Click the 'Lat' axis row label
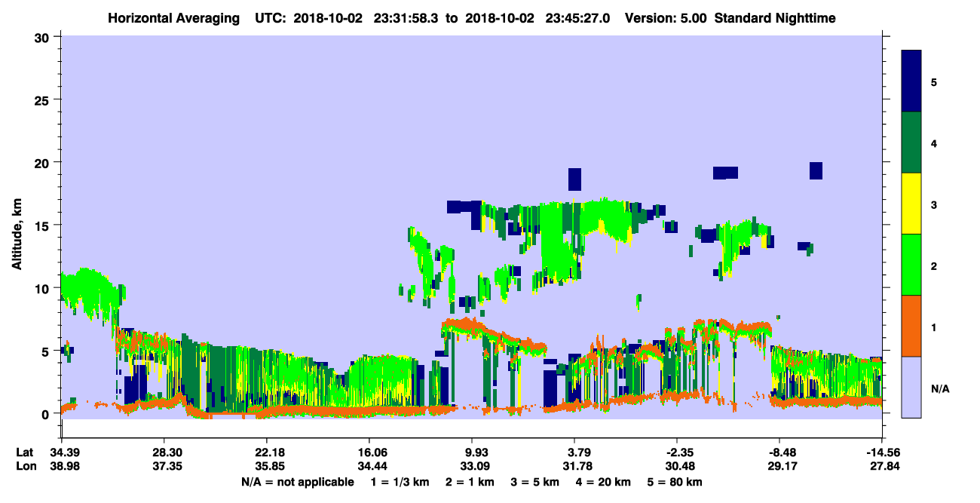 (x=25, y=452)
